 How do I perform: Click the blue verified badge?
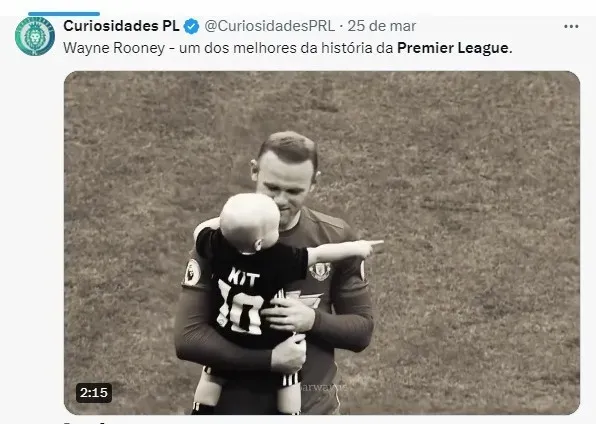pyautogui.click(x=191, y=27)
